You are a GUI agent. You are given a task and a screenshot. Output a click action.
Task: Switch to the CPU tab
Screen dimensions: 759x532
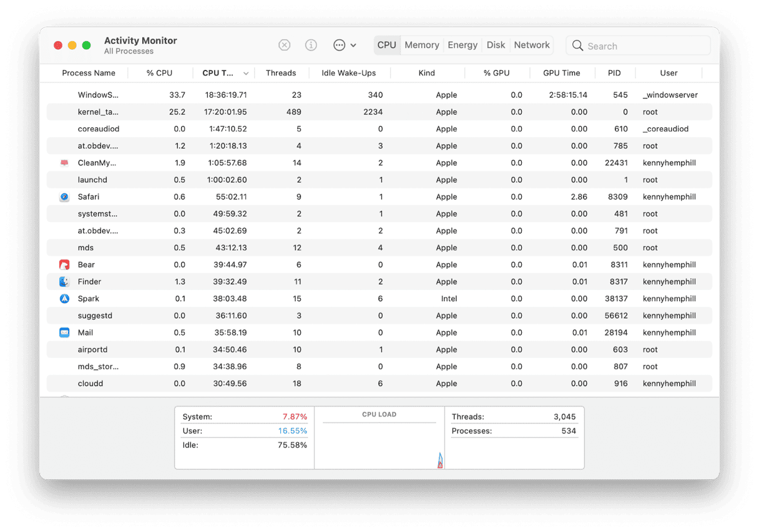pos(387,45)
